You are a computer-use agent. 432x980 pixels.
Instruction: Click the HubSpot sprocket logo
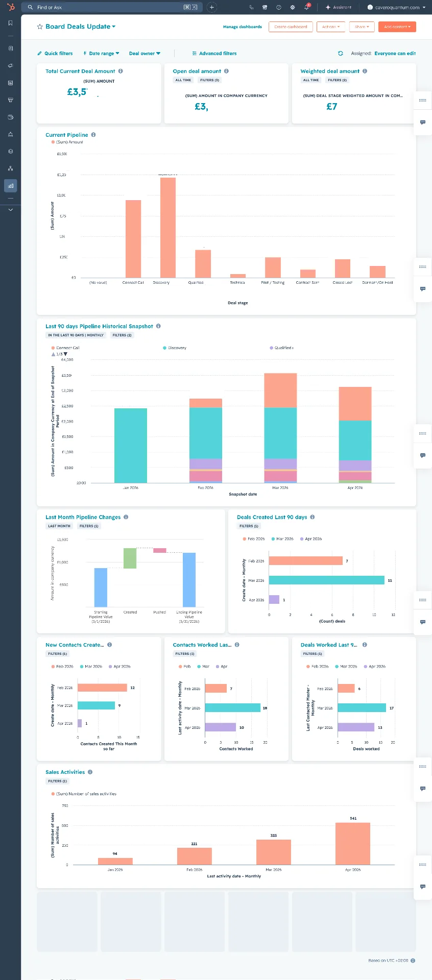[11, 7]
